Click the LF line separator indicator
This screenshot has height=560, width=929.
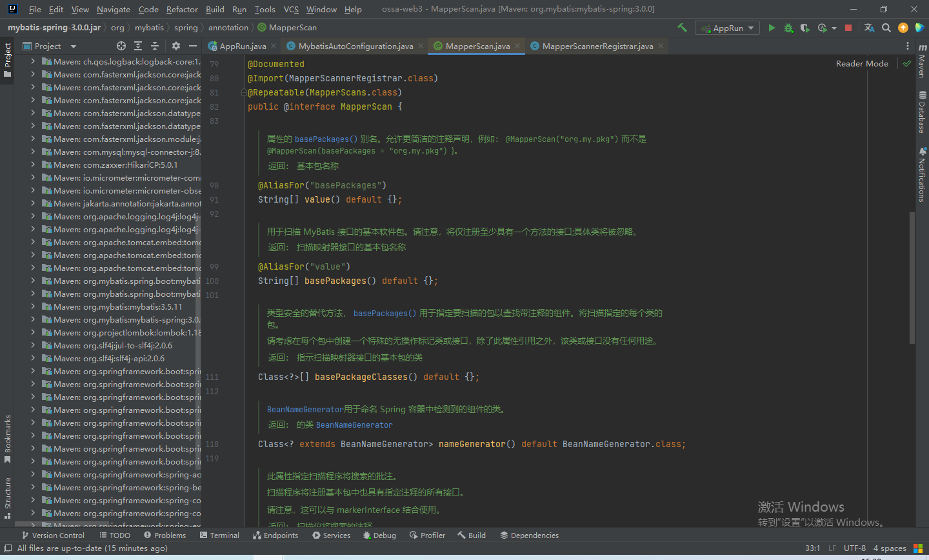(x=832, y=548)
